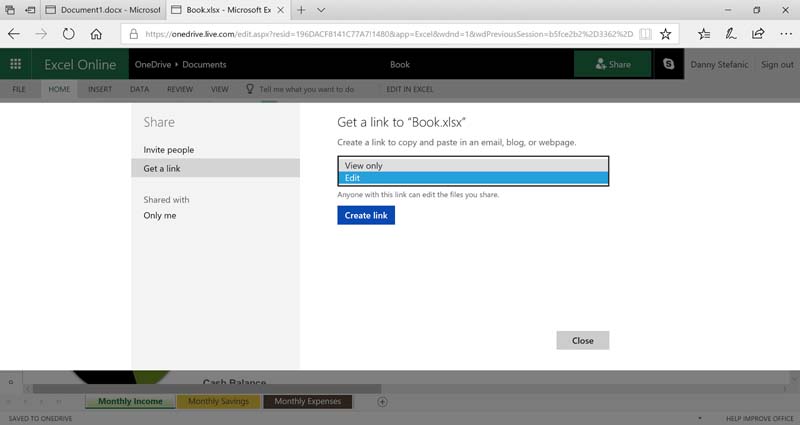Open the INSERT ribbon tab

(x=99, y=89)
